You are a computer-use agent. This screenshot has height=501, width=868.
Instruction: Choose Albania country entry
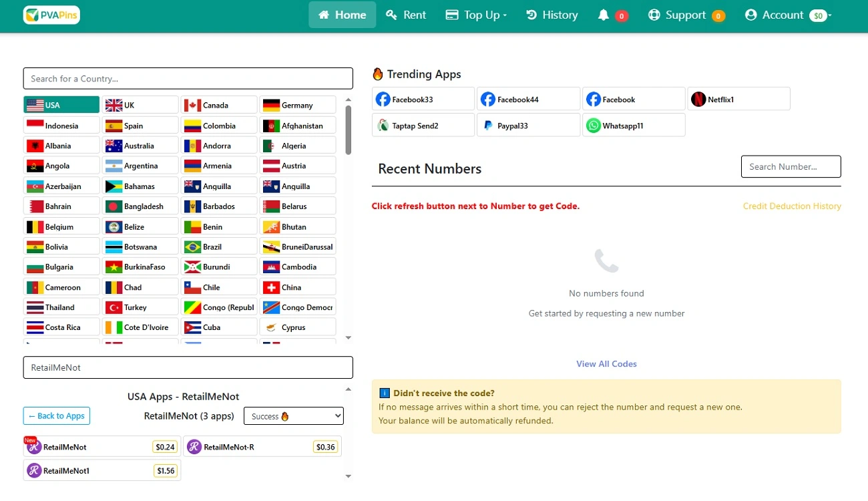pos(61,146)
